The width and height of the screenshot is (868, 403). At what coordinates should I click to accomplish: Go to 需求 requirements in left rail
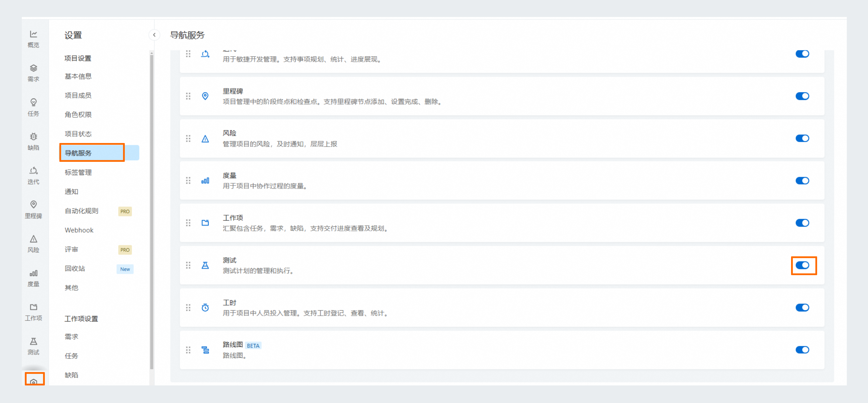(33, 73)
